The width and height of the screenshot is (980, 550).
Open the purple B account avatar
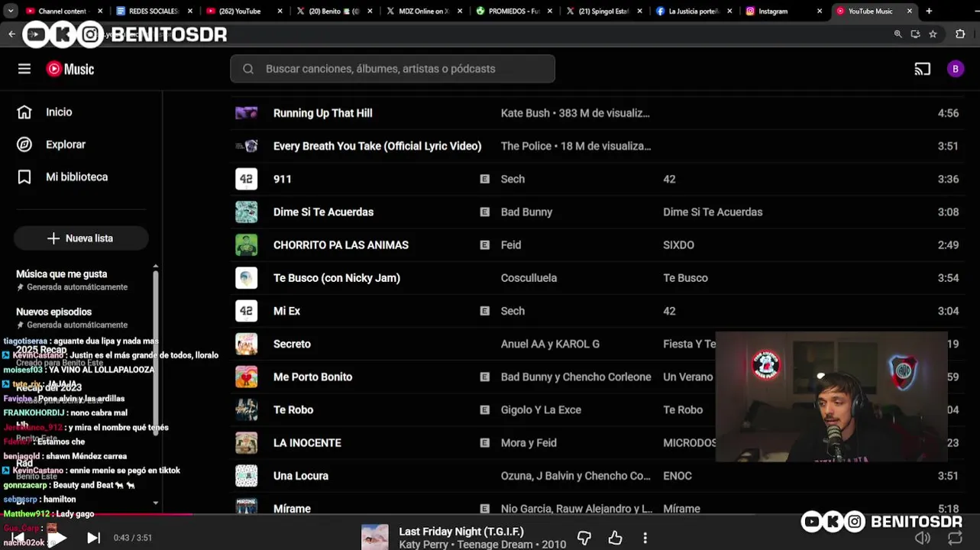click(955, 69)
